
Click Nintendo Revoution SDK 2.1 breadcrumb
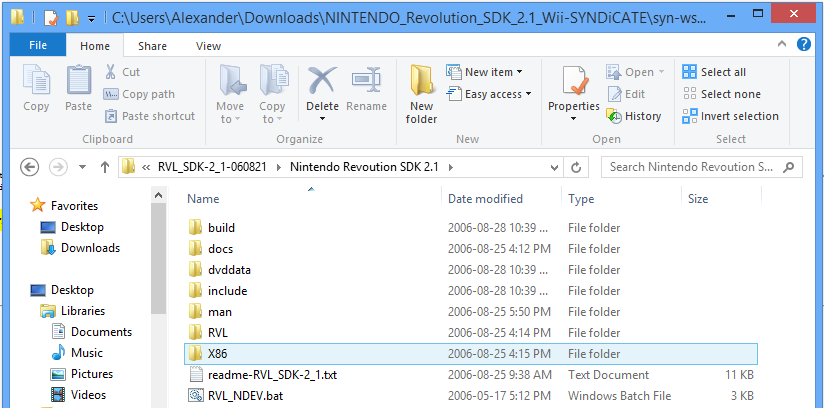tap(364, 167)
